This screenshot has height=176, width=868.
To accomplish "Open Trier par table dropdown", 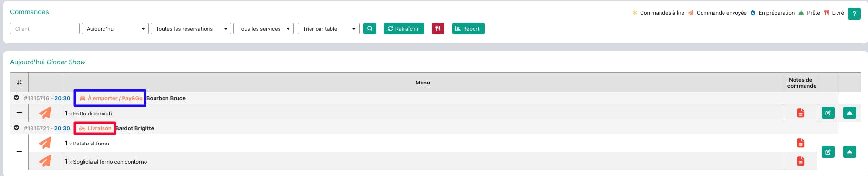I will pyautogui.click(x=328, y=29).
